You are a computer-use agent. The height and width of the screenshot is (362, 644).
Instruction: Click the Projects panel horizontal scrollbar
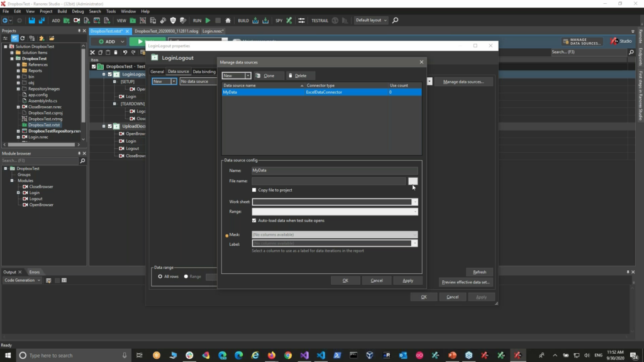point(41,145)
